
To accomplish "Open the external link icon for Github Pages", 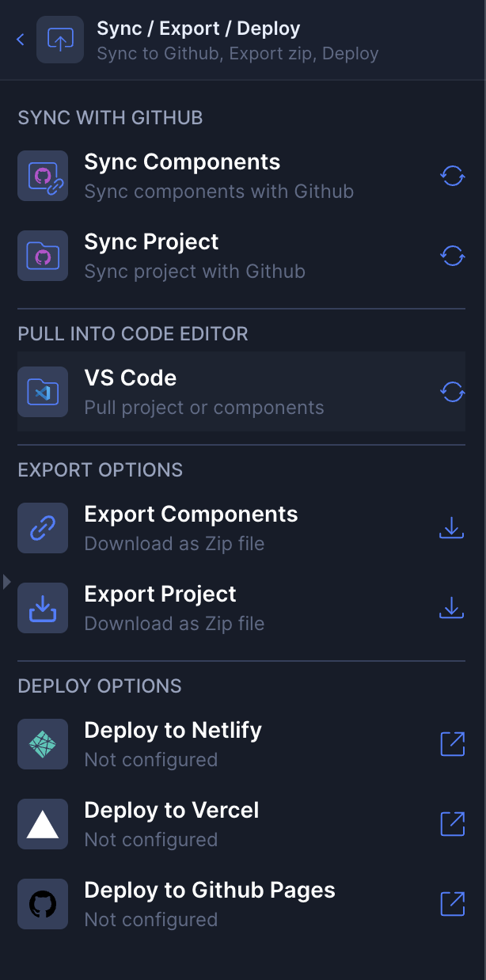I will point(452,904).
